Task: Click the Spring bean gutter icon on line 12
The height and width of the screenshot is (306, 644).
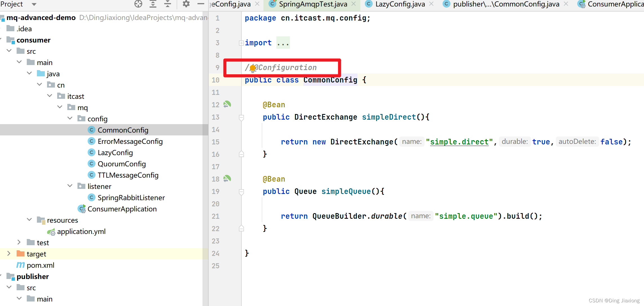Action: pyautogui.click(x=227, y=104)
